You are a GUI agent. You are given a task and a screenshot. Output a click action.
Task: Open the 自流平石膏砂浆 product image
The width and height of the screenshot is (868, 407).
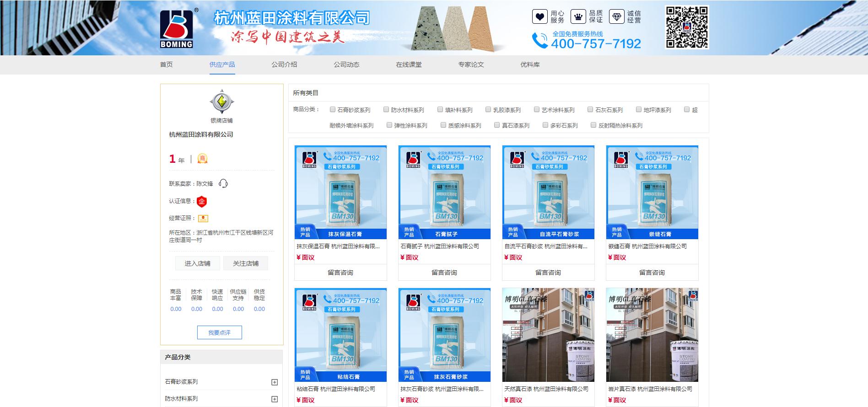click(x=548, y=193)
